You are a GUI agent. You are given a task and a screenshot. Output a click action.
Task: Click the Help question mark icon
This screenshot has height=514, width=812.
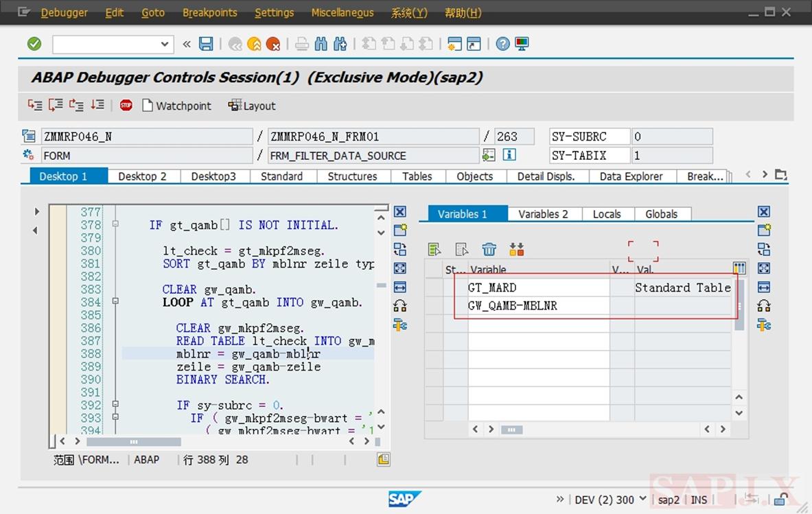503,44
